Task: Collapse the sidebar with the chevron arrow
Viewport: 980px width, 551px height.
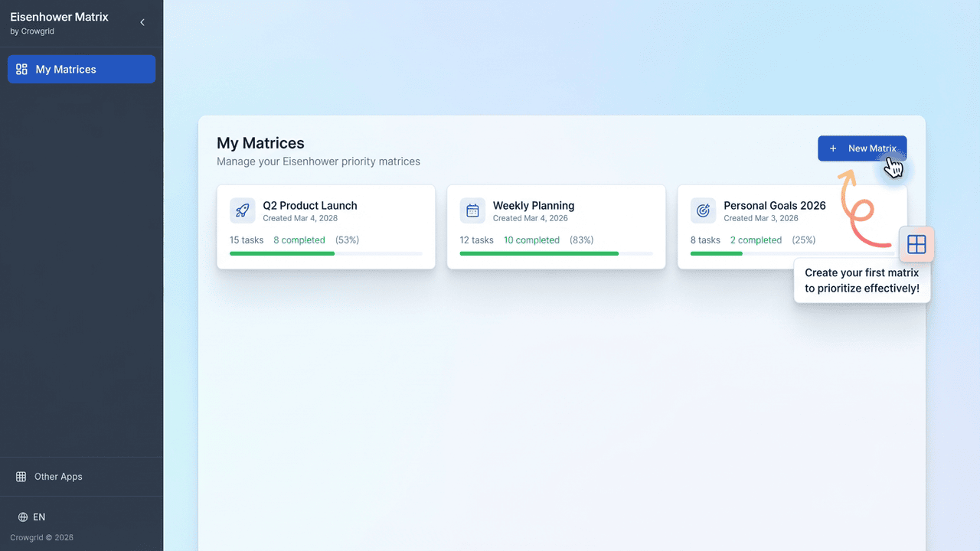Action: 142,23
